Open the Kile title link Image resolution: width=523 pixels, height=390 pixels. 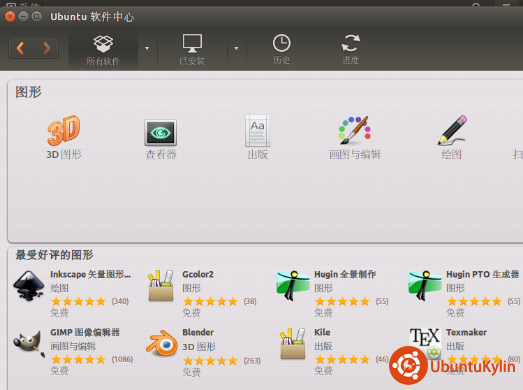pos(322,333)
